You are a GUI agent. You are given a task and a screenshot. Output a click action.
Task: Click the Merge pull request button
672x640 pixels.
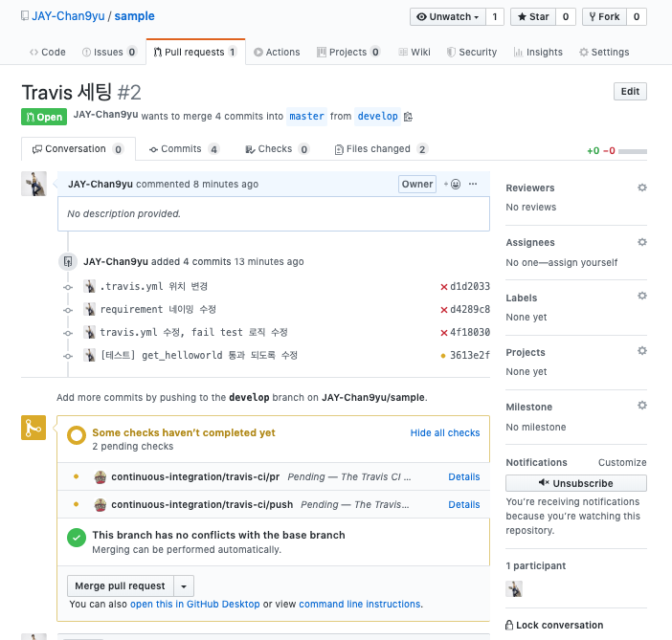(x=121, y=586)
